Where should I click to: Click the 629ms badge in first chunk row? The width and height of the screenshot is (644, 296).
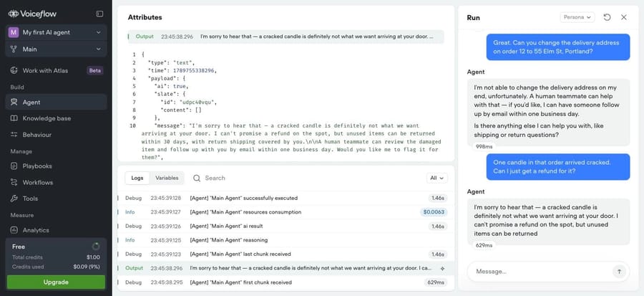[x=435, y=282]
